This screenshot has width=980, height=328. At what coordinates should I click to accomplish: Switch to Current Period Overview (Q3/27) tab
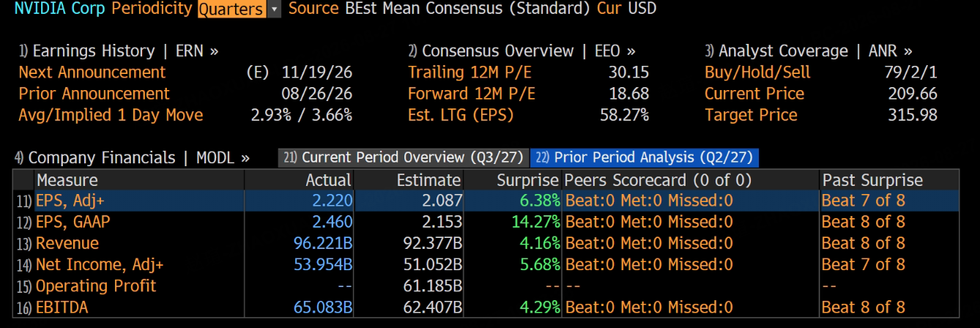click(x=404, y=157)
